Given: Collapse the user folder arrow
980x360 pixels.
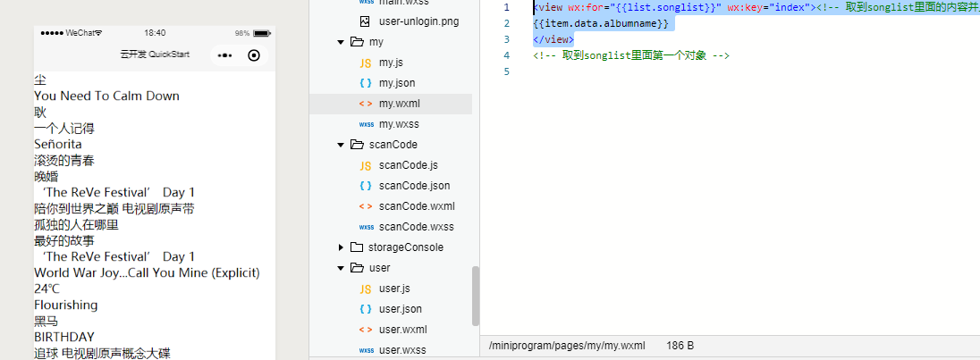Looking at the screenshot, I should (341, 268).
